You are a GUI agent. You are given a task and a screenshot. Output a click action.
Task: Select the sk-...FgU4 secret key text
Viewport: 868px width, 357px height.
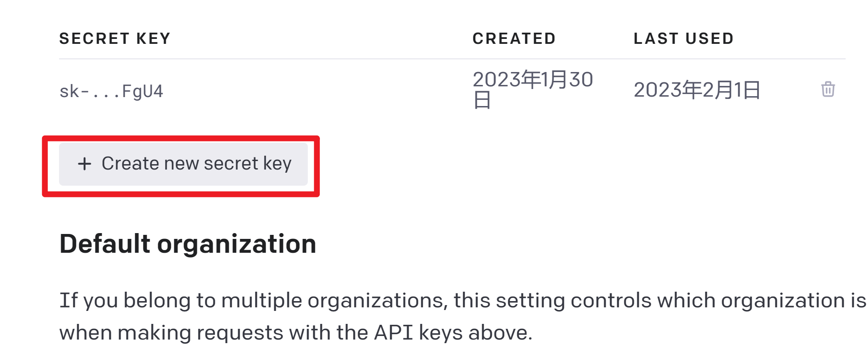(111, 91)
